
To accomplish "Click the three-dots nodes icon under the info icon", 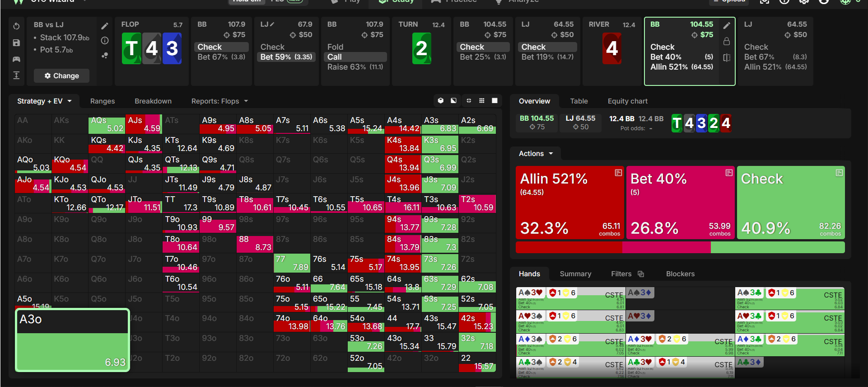I will tap(104, 55).
